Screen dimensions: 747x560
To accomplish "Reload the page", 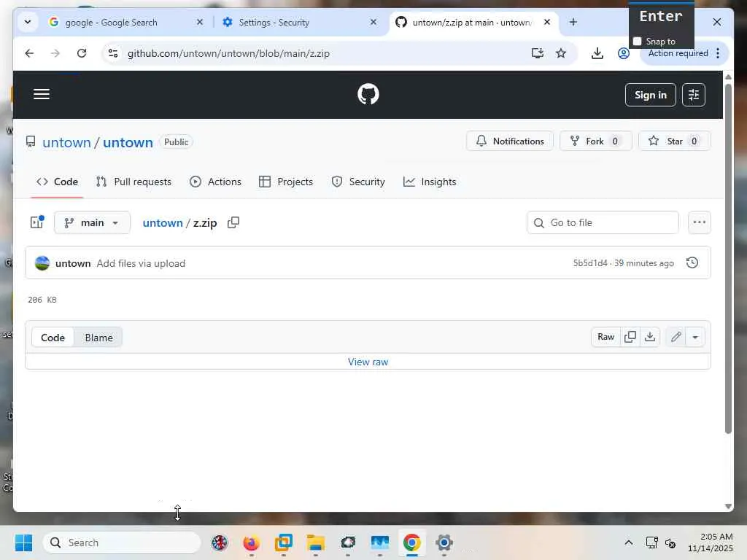I will [82, 53].
